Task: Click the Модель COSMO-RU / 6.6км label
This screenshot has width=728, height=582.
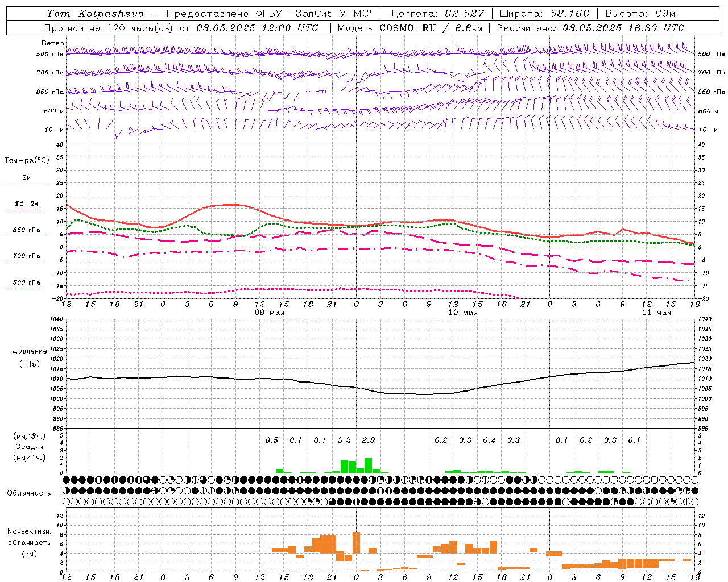Action: [410, 28]
